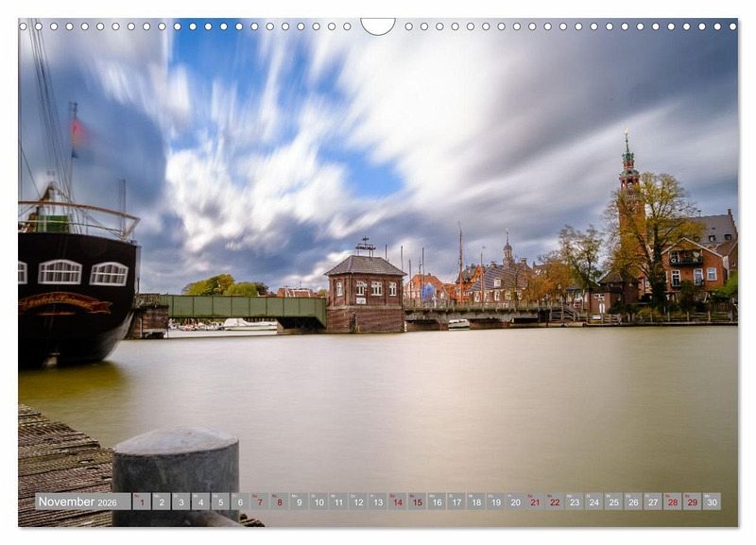Click the red Saturday date 7
This screenshot has height=545, width=756.
click(x=259, y=502)
